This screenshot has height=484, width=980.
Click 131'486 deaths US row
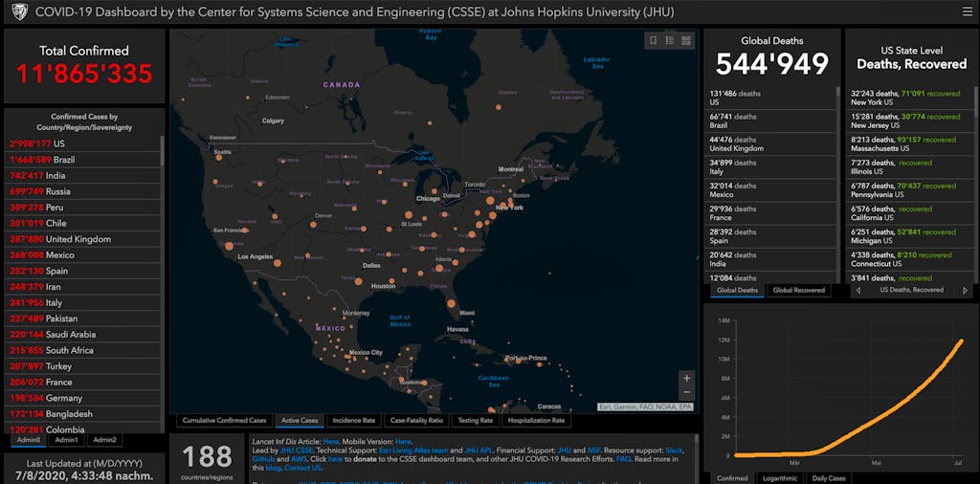(x=770, y=98)
